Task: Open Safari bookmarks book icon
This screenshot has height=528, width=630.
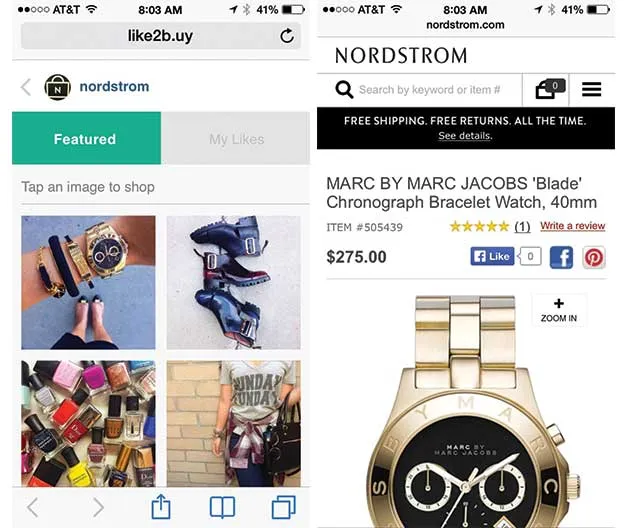Action: coord(222,508)
